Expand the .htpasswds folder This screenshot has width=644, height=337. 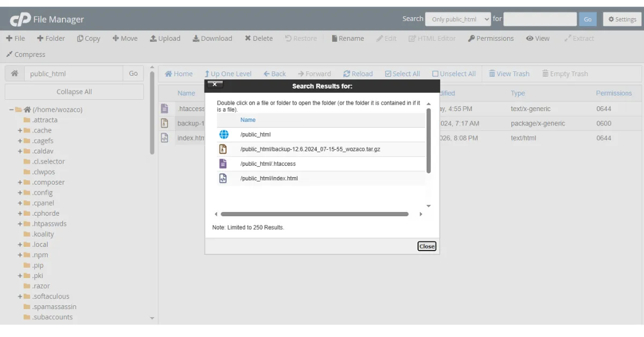point(20,224)
